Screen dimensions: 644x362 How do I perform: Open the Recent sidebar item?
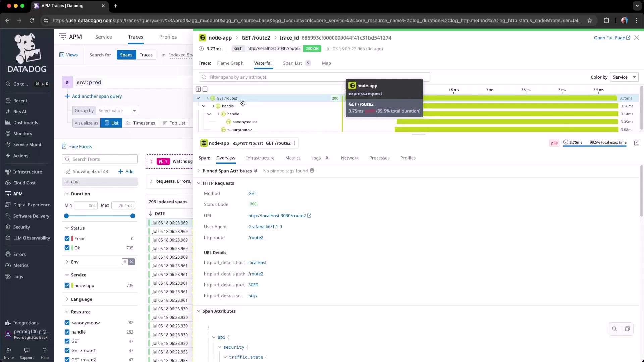point(20,101)
